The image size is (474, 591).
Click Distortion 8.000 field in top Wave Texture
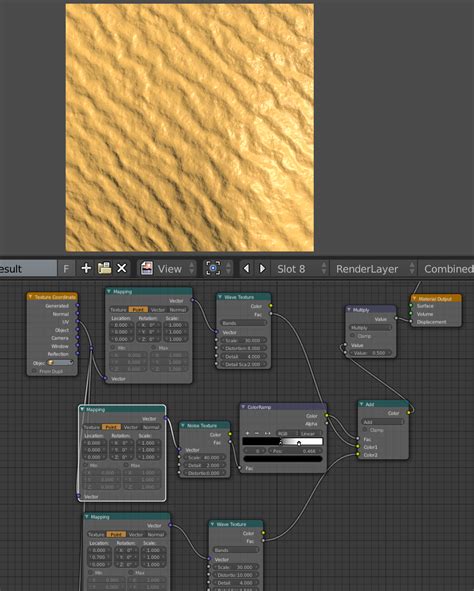click(243, 348)
